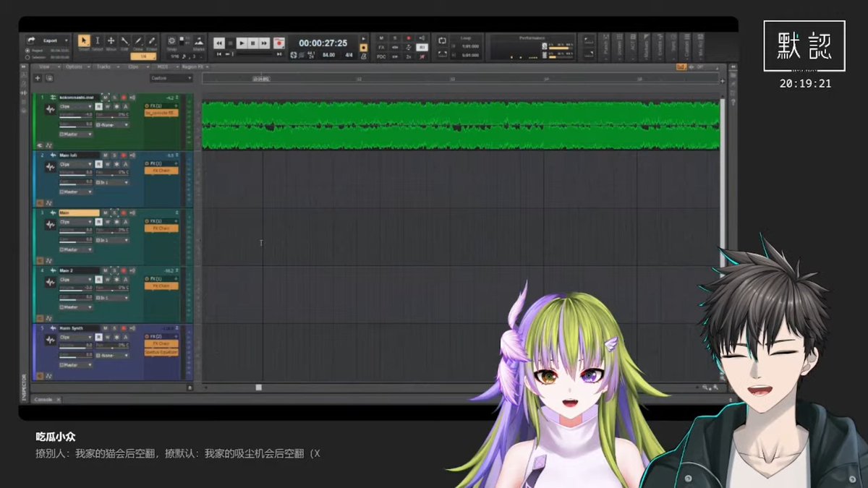Screen dimensions: 868x488
Task: Click the loop toggle icon
Action: tap(442, 40)
